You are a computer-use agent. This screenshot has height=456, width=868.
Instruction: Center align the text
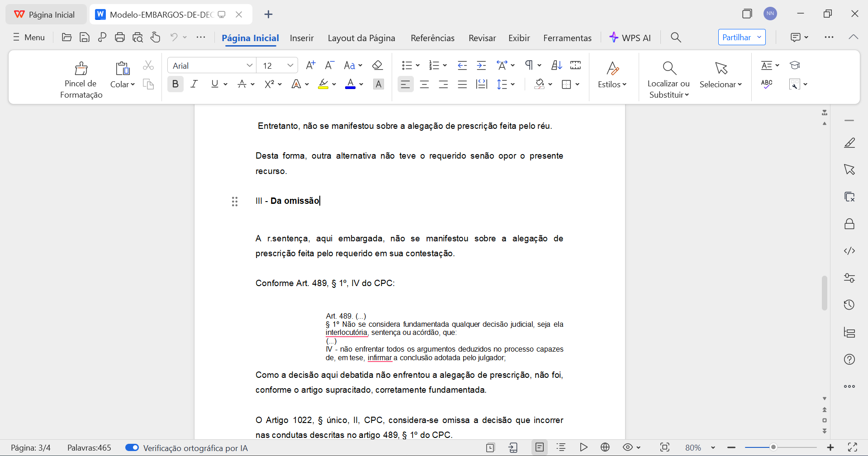pos(424,84)
